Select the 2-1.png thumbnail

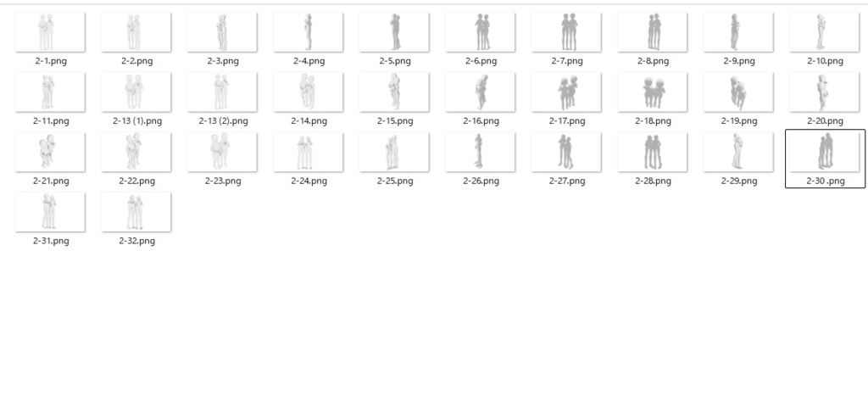tap(50, 32)
